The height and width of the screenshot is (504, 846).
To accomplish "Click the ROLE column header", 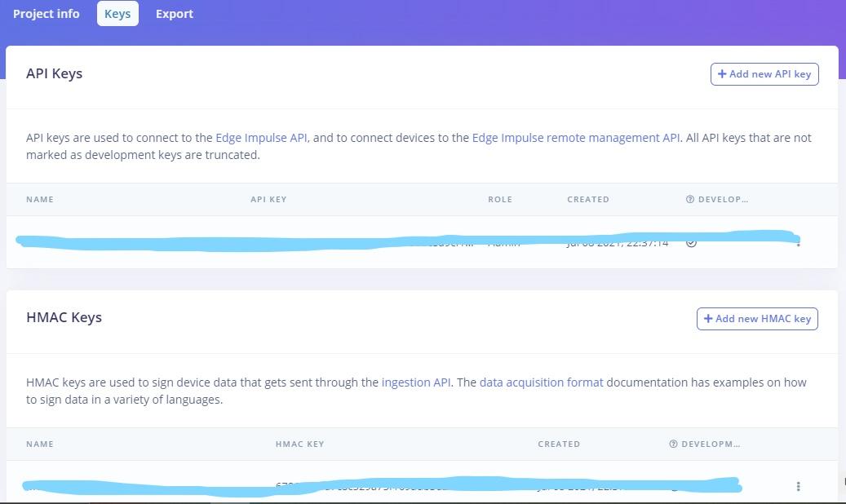I will pos(500,200).
